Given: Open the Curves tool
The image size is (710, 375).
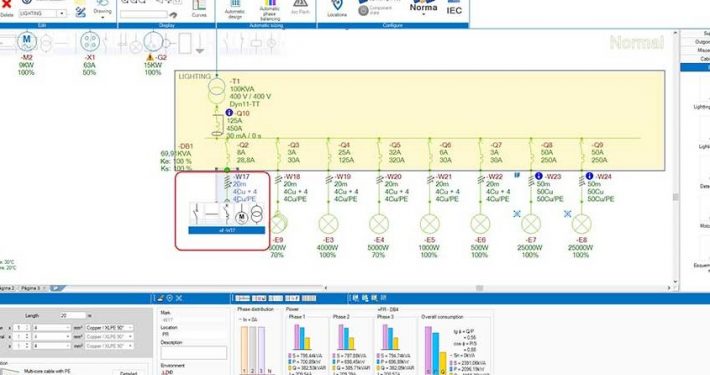Looking at the screenshot, I should point(199,9).
